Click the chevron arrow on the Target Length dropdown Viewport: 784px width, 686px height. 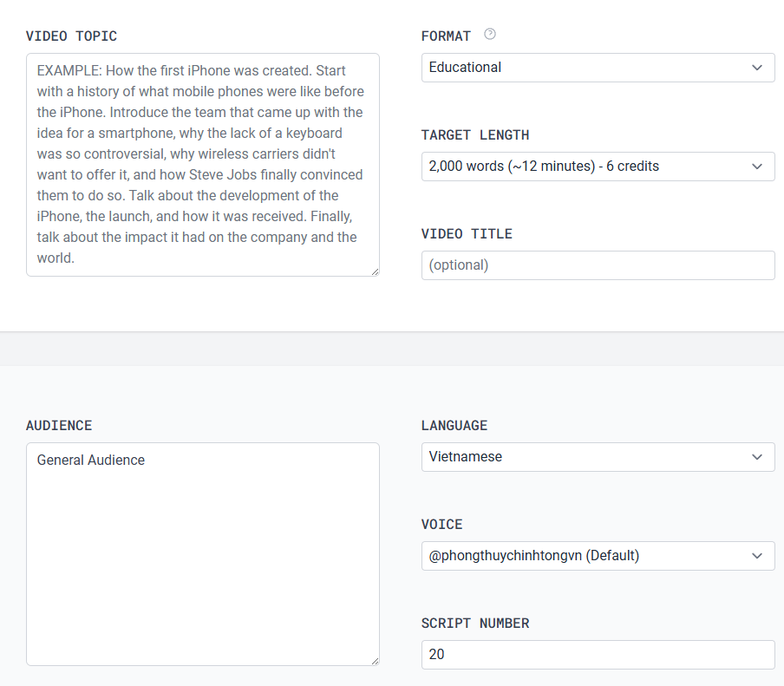click(x=757, y=167)
